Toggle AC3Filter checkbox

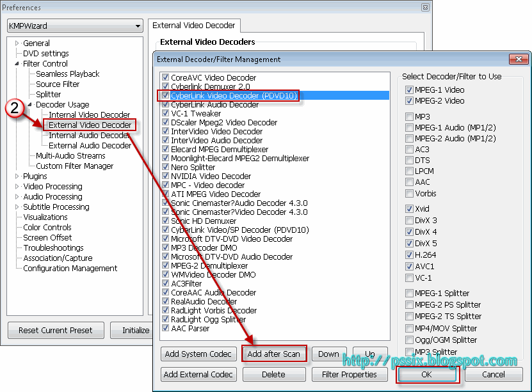click(165, 283)
